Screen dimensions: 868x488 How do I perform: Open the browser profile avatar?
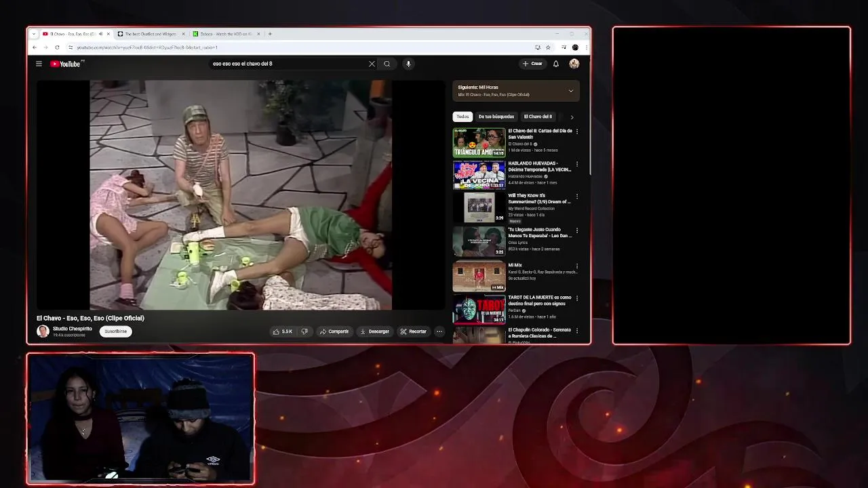pos(575,47)
